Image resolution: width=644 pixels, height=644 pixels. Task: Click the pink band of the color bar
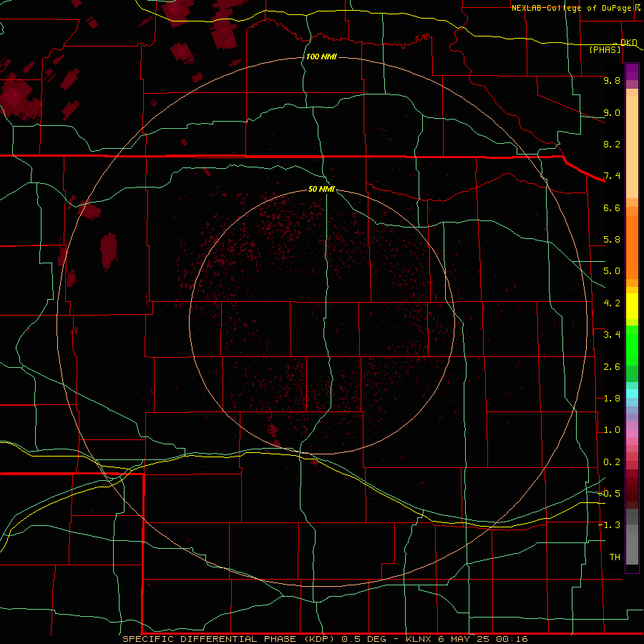point(632,434)
